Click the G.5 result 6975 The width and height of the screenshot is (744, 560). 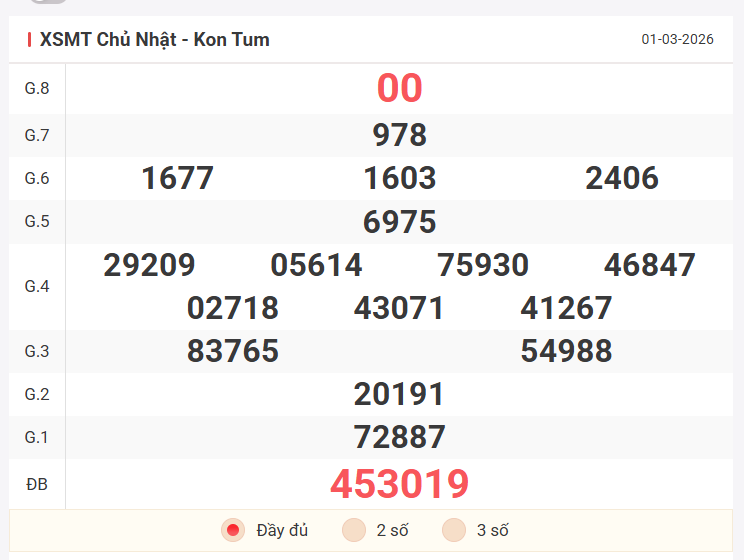point(399,221)
